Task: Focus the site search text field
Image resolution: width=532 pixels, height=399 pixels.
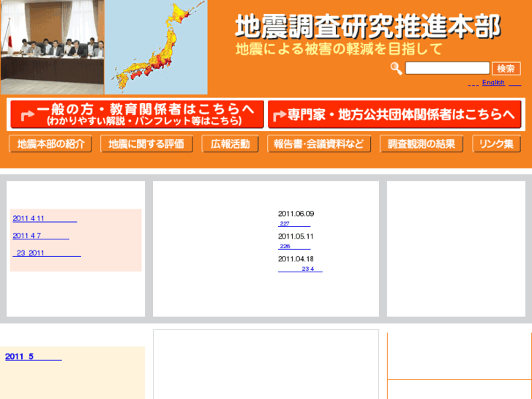Action: point(447,68)
